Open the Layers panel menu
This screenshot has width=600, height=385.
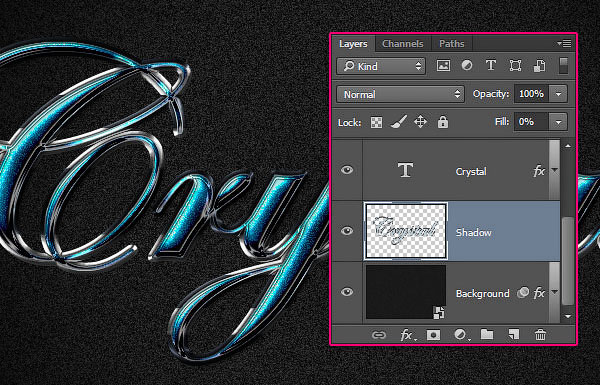[564, 44]
